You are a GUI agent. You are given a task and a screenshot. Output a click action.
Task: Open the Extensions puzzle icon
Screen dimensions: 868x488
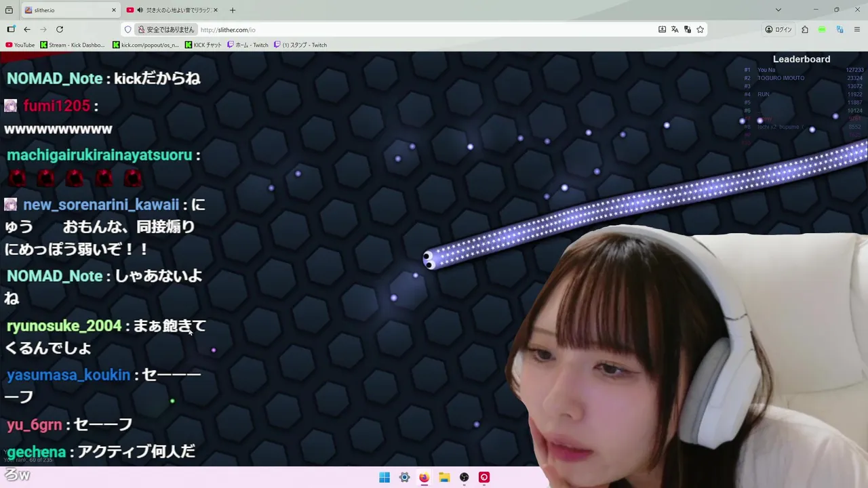coord(805,29)
